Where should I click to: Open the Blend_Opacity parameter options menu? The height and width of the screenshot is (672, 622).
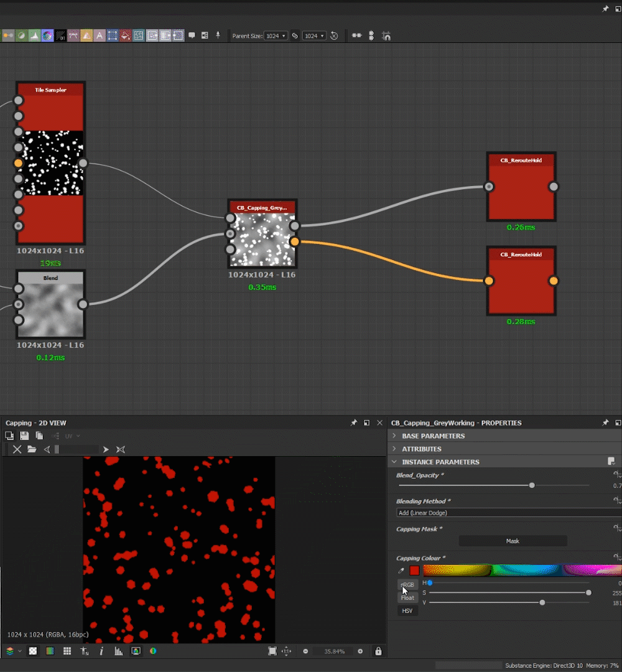617,474
